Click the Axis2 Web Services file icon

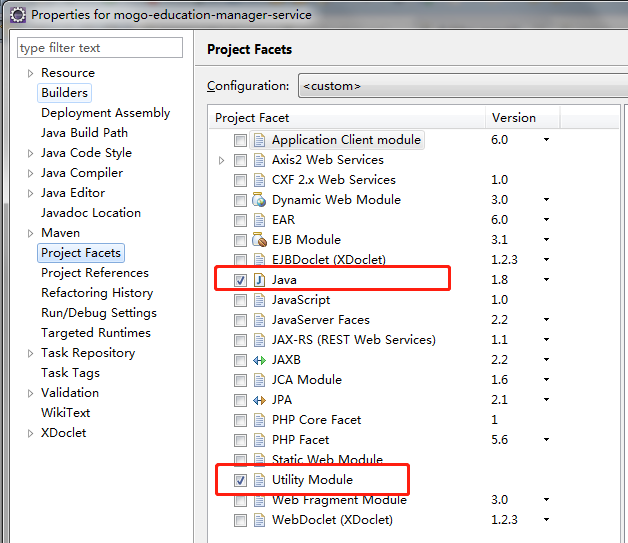pyautogui.click(x=259, y=160)
